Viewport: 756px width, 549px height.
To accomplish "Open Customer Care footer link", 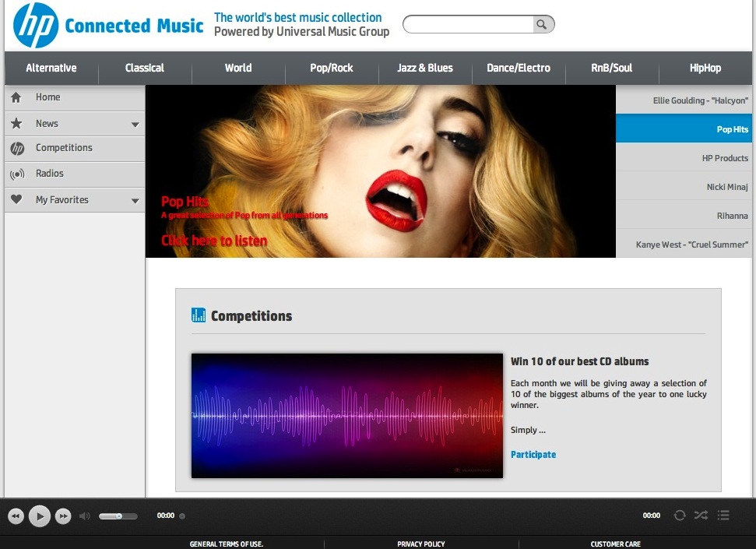I will tap(616, 544).
